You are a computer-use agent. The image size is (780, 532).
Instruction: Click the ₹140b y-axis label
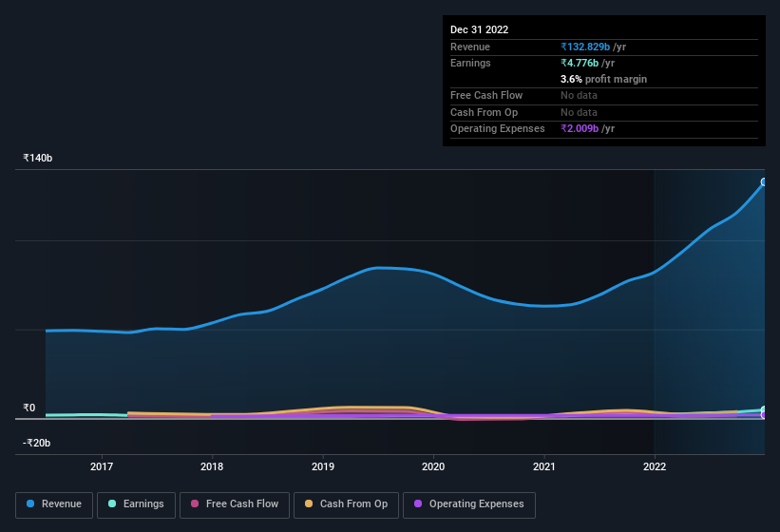pyautogui.click(x=38, y=158)
